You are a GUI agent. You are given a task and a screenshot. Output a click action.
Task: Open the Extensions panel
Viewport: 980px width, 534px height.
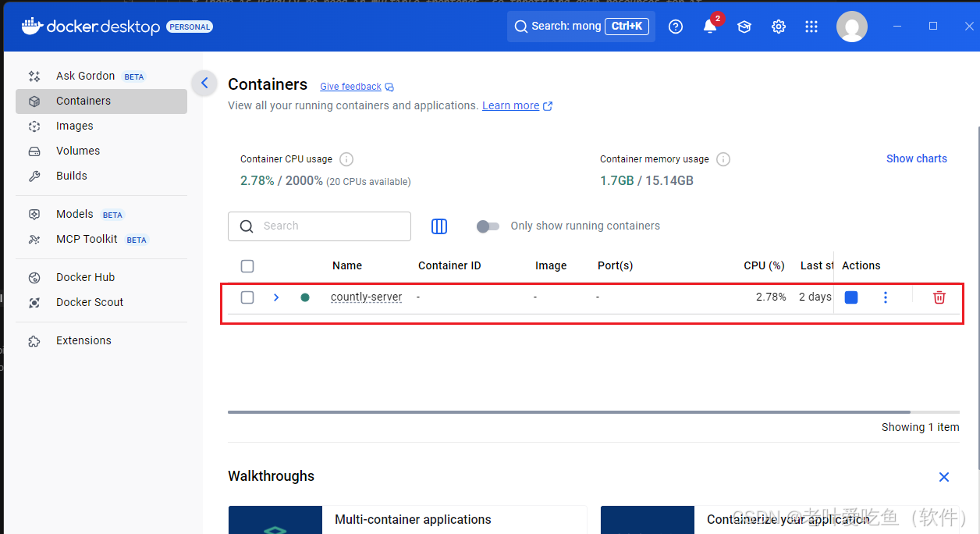(83, 340)
